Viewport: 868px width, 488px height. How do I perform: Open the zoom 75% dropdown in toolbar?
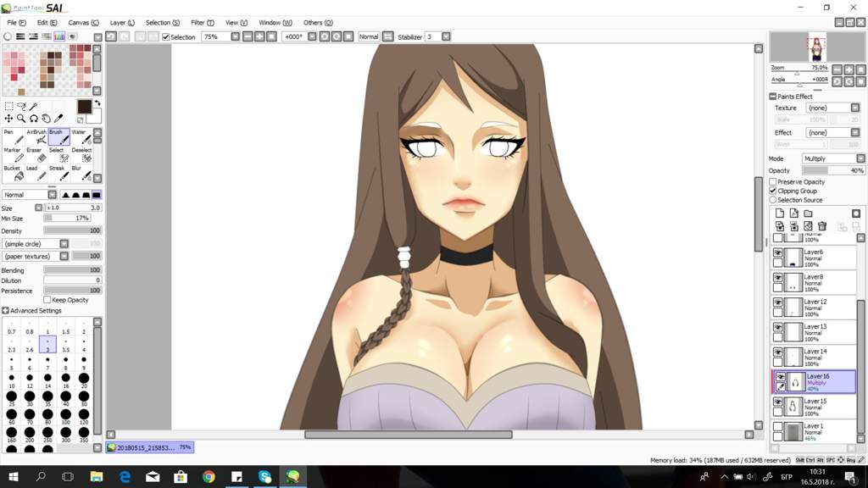click(x=236, y=36)
